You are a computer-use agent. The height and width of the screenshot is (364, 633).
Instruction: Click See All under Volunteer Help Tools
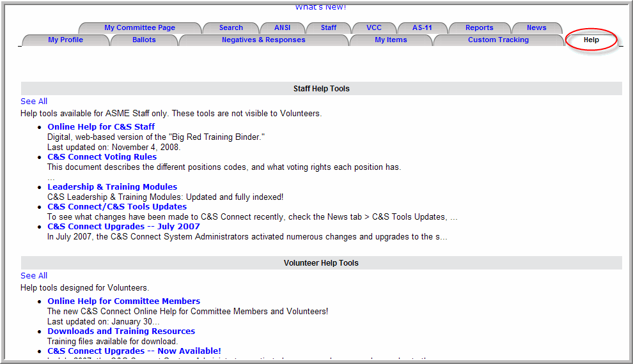click(34, 275)
